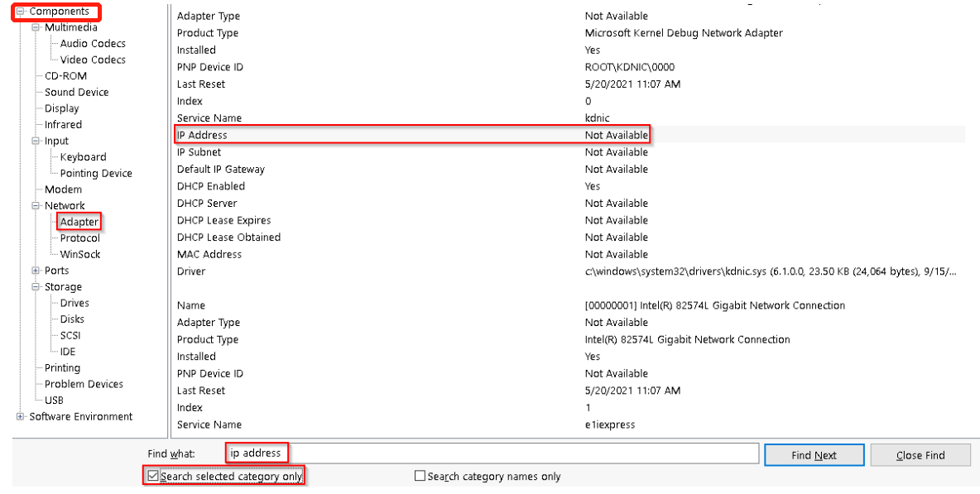Select the Protocol tree item
Viewport: 980px width, 494px height.
click(x=79, y=238)
